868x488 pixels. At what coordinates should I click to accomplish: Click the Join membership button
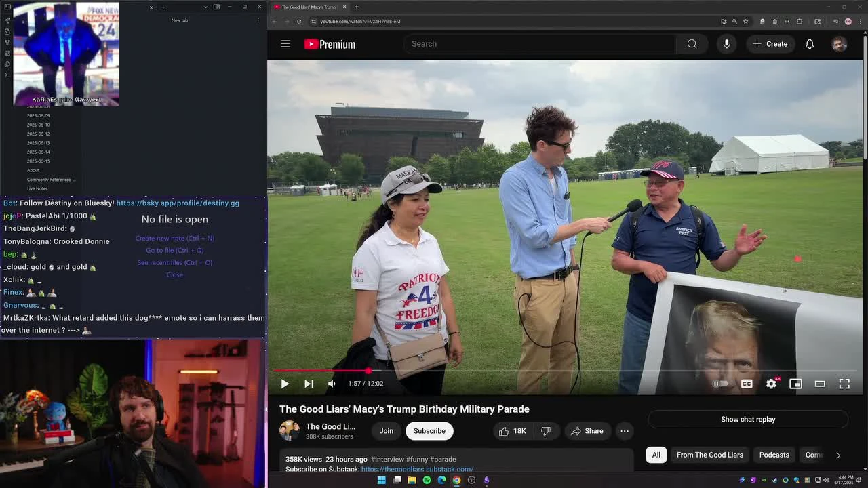point(386,431)
